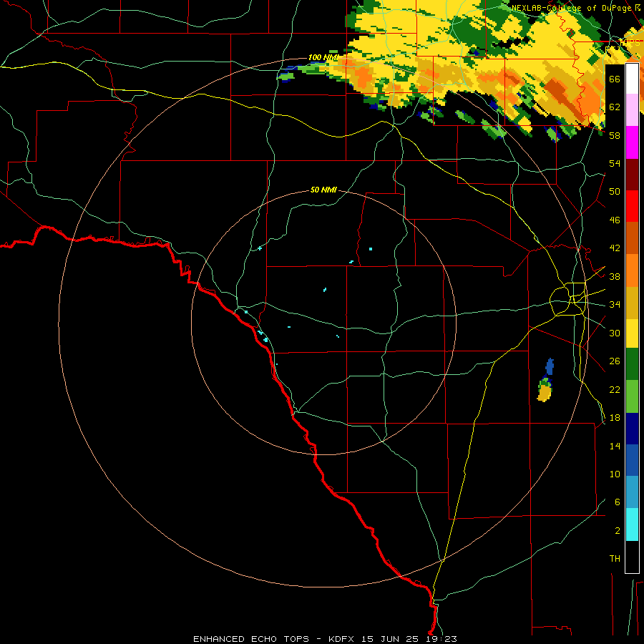This screenshot has width=644, height=644.
Task: Click the magenta legend swatch
Action: (x=632, y=142)
